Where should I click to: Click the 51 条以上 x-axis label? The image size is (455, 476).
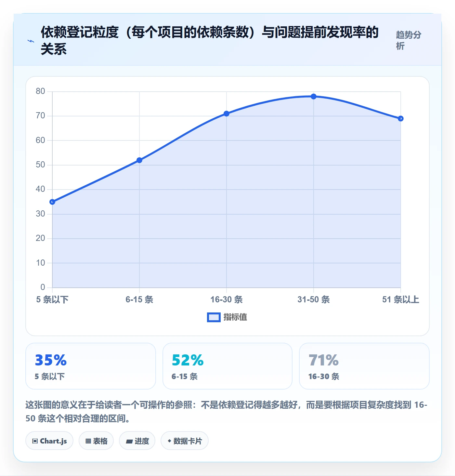pyautogui.click(x=401, y=299)
